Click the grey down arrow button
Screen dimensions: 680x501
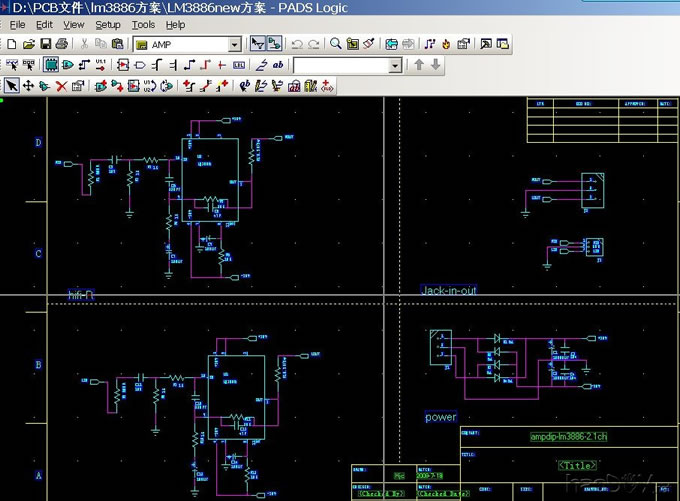(435, 65)
